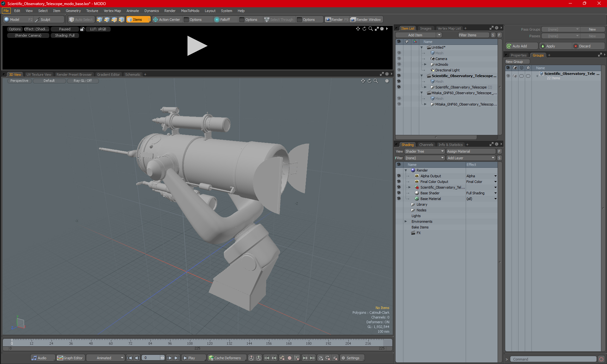Click the render preview zoom magnifier icon
The image size is (607, 364).
(x=371, y=29)
